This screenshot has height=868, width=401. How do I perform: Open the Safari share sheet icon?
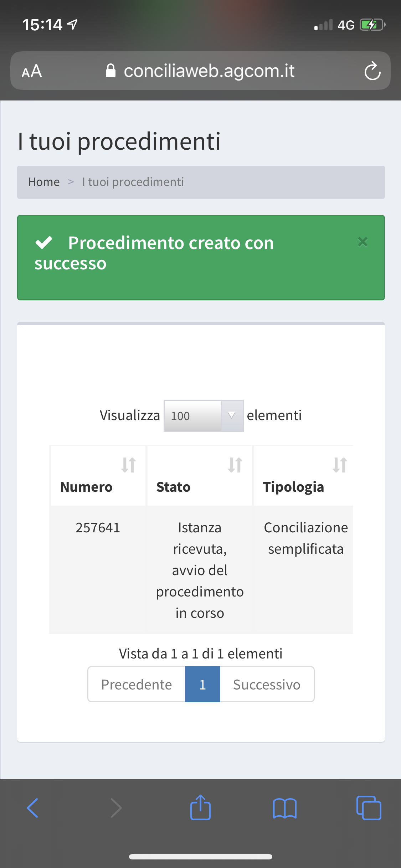pos(200,807)
